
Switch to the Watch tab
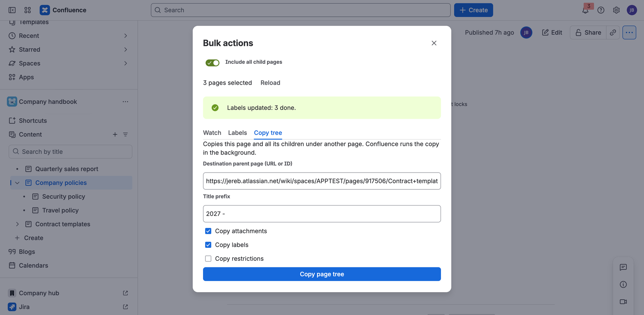pyautogui.click(x=212, y=133)
